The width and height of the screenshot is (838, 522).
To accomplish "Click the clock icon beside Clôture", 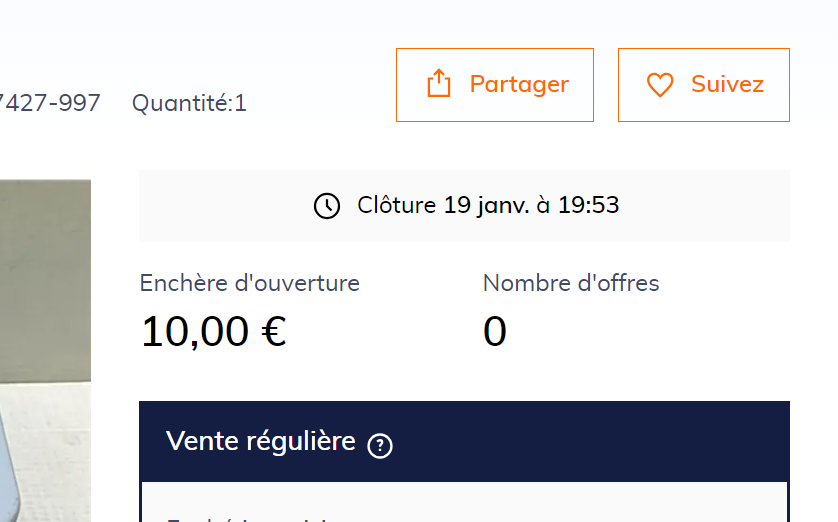I will pos(327,206).
